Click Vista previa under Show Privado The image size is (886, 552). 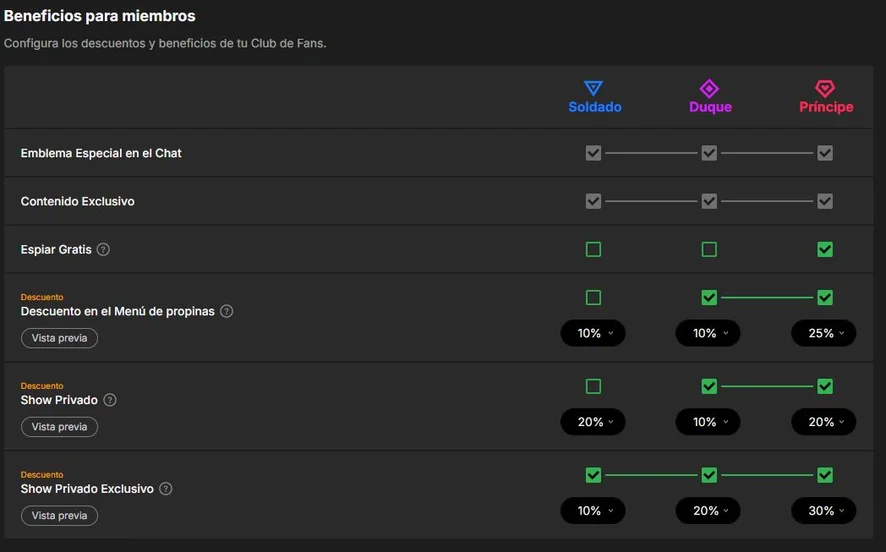[59, 427]
